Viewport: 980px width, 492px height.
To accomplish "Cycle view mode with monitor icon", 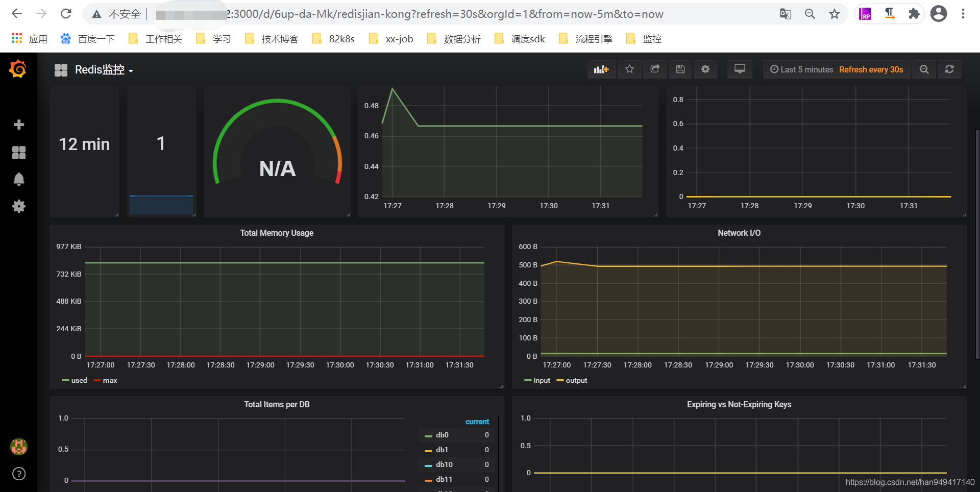I will [x=740, y=69].
